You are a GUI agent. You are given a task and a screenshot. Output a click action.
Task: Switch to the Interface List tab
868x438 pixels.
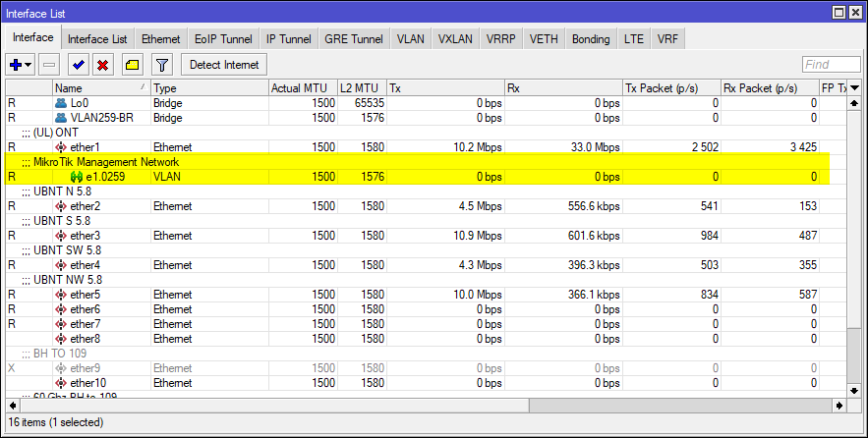pyautogui.click(x=97, y=39)
